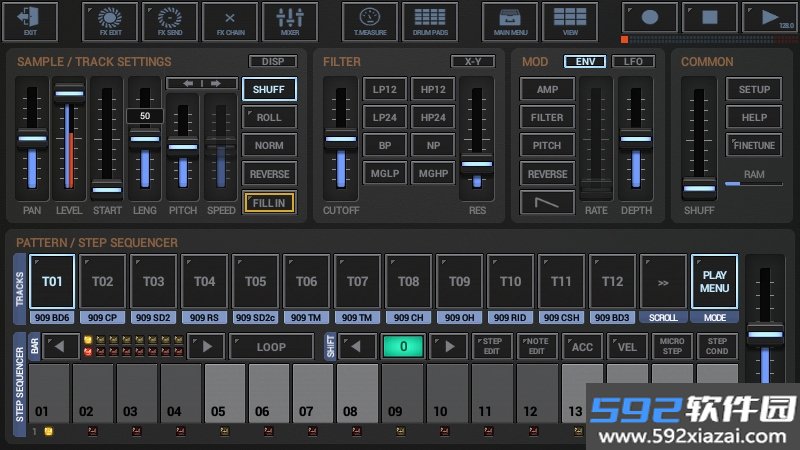Click the sample left/right arrows button
This screenshot has width=800, height=450.
[202, 83]
